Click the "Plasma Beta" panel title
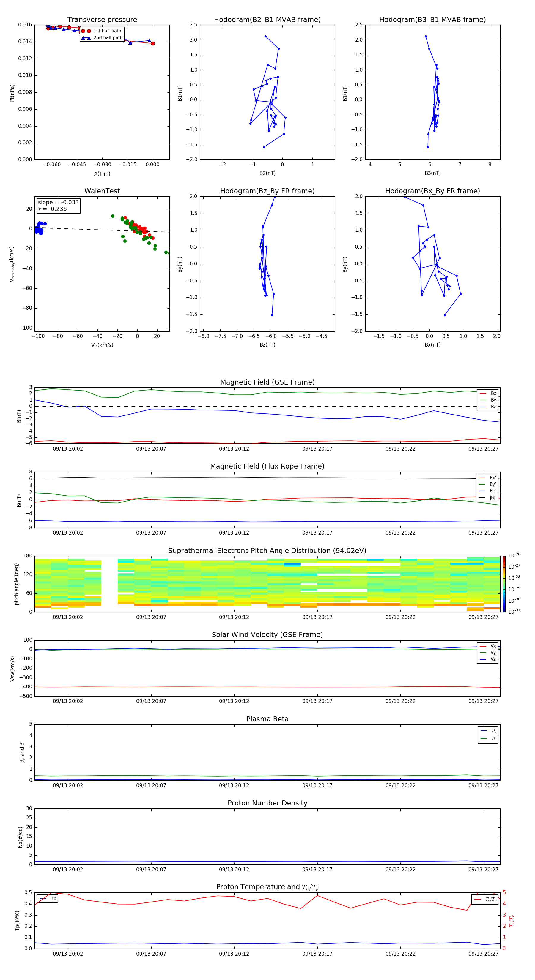Viewport: 535px width, 980px height. click(267, 719)
